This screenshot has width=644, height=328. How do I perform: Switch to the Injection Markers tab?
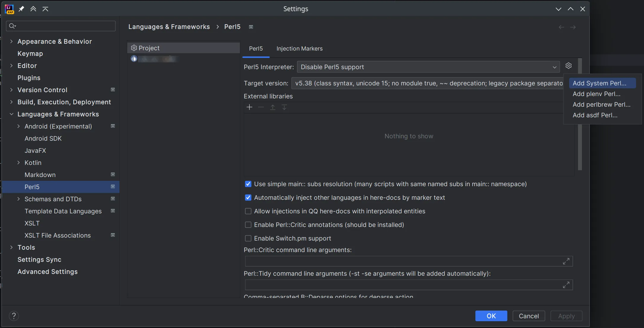[299, 48]
